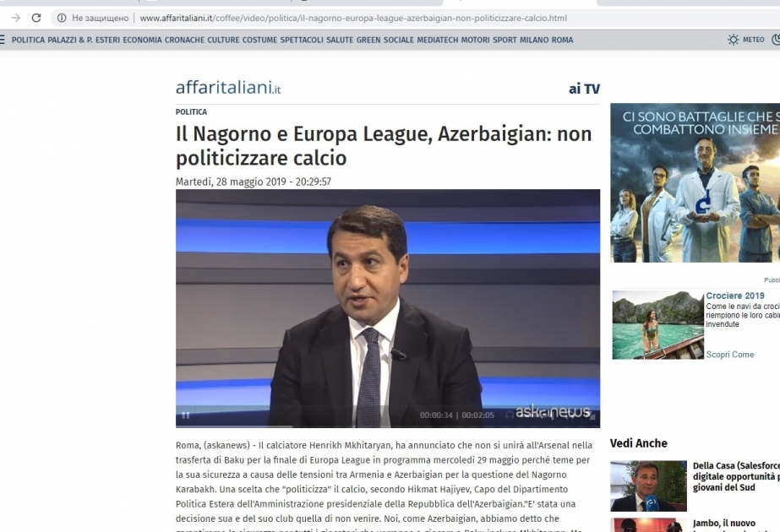Open the Jambo article thumbnail
The width and height of the screenshot is (780, 532).
(x=648, y=525)
